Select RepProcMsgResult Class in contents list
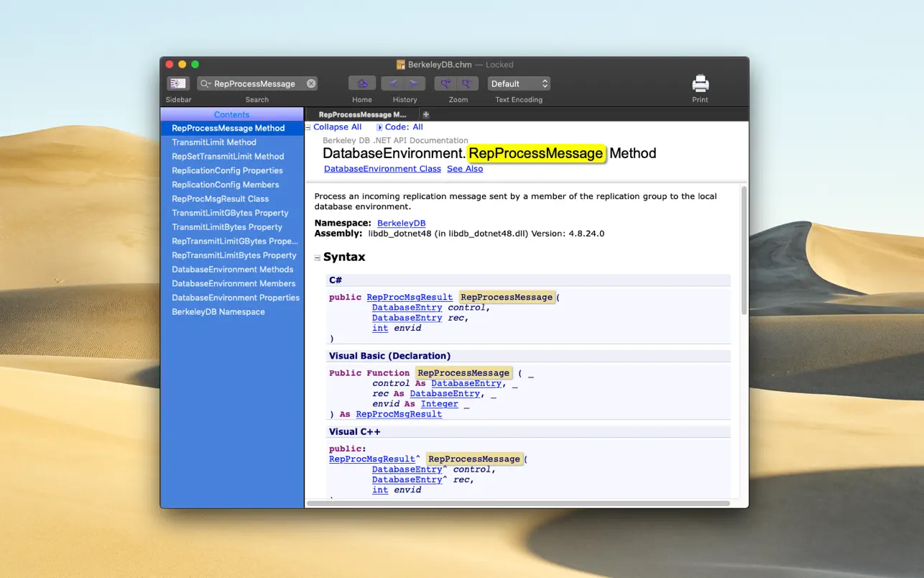The image size is (924, 578). point(220,198)
